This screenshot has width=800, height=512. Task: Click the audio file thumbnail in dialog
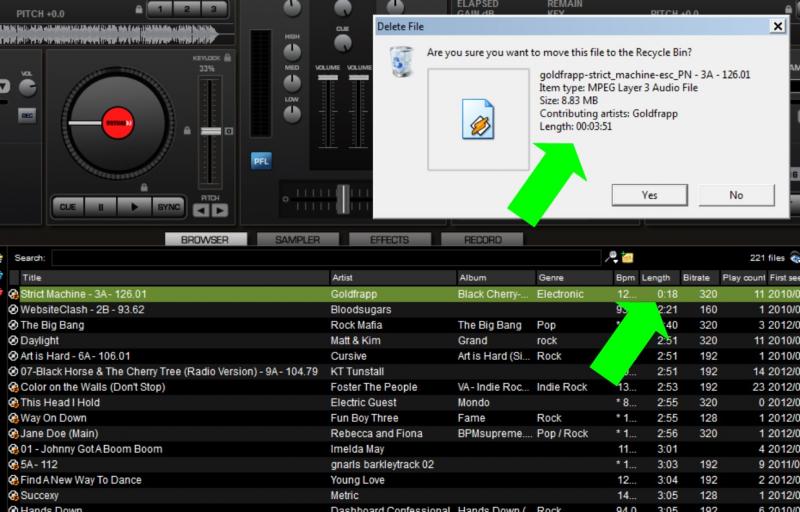[478, 119]
